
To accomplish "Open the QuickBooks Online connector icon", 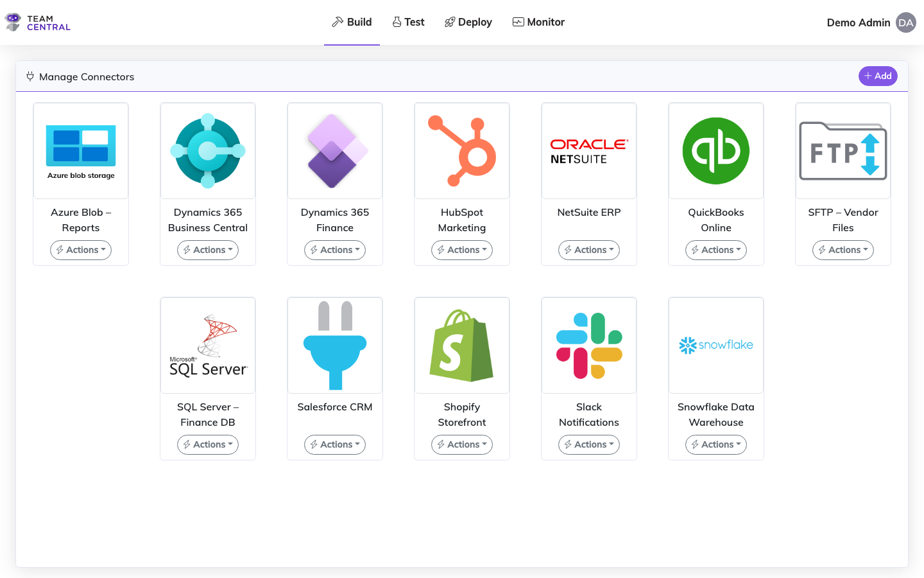I will (x=716, y=151).
